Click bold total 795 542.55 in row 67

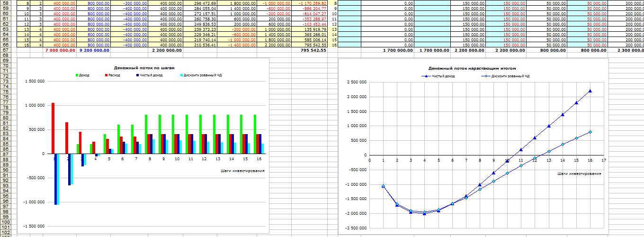309,50
